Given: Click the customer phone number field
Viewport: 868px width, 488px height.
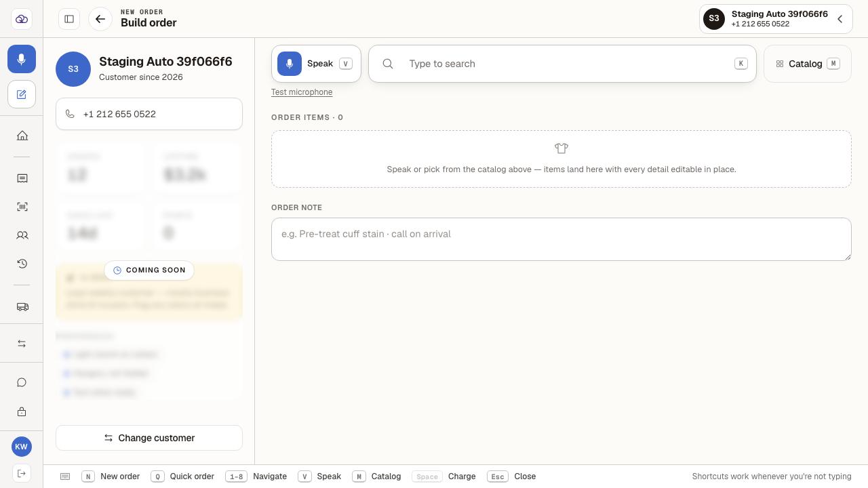Looking at the screenshot, I should tap(149, 114).
